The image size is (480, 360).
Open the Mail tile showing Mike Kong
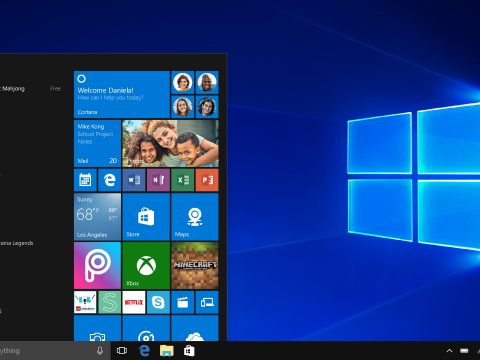(x=97, y=143)
